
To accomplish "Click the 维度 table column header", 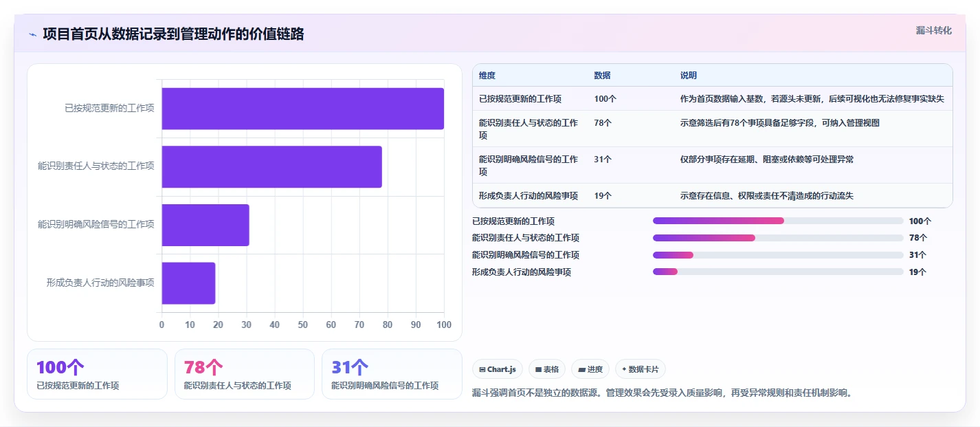I will (487, 76).
